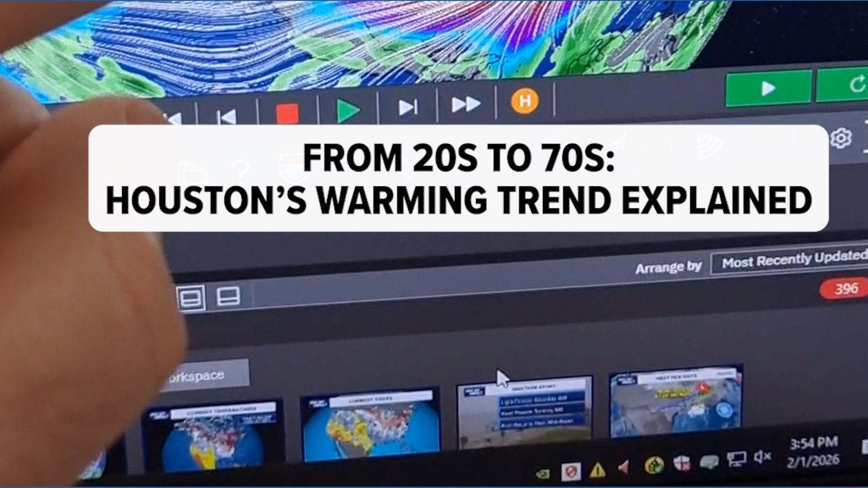The image size is (868, 488).
Task: Click the red stop playback button
Action: [x=287, y=113]
